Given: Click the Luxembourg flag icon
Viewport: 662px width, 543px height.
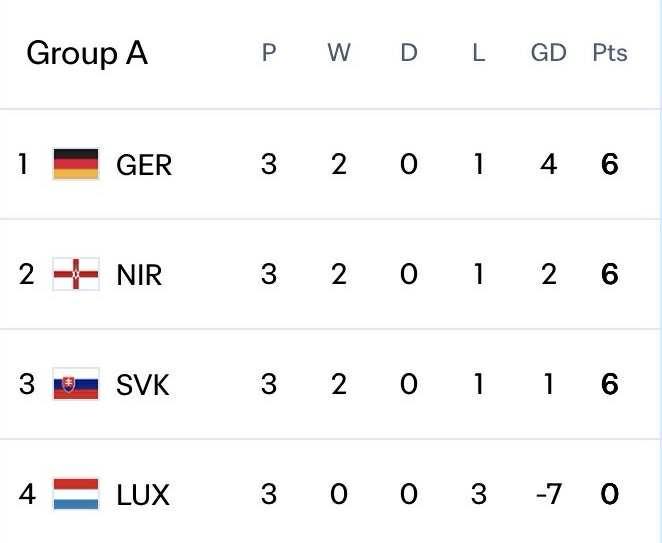Looking at the screenshot, I should pos(76,494).
